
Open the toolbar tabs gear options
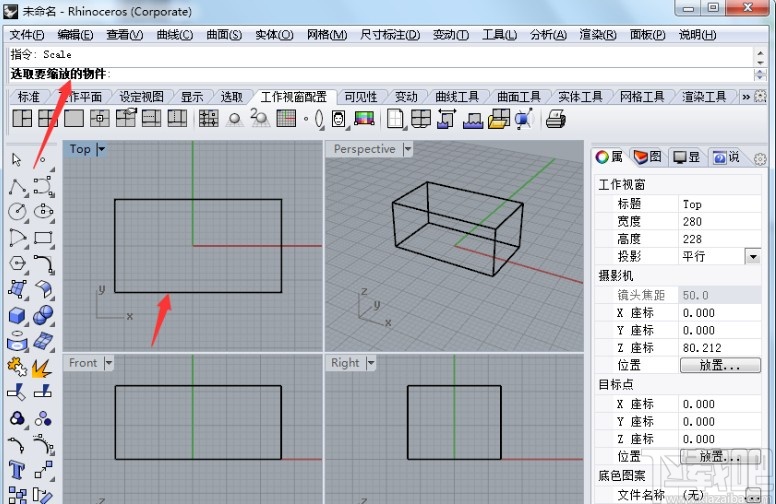760,97
